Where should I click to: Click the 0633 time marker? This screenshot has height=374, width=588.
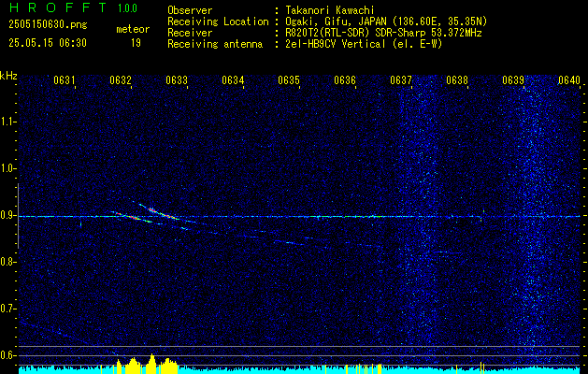[177, 80]
